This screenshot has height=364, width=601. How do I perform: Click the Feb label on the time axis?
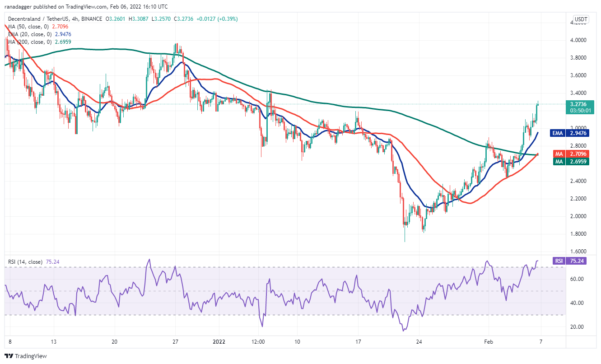(x=488, y=342)
